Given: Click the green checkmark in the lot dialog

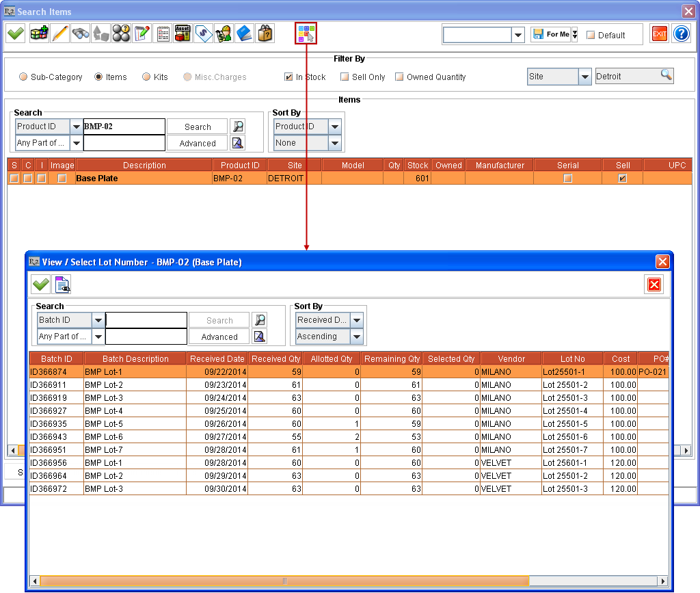Looking at the screenshot, I should pos(40,284).
